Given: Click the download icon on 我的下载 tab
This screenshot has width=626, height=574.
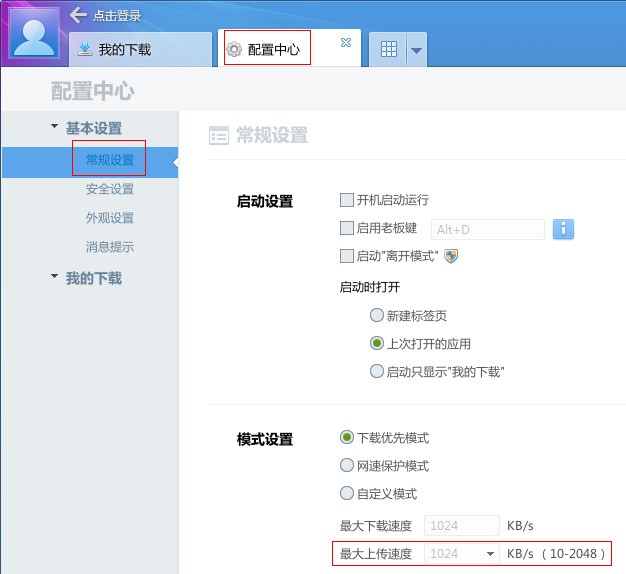Looking at the screenshot, I should click(x=85, y=49).
